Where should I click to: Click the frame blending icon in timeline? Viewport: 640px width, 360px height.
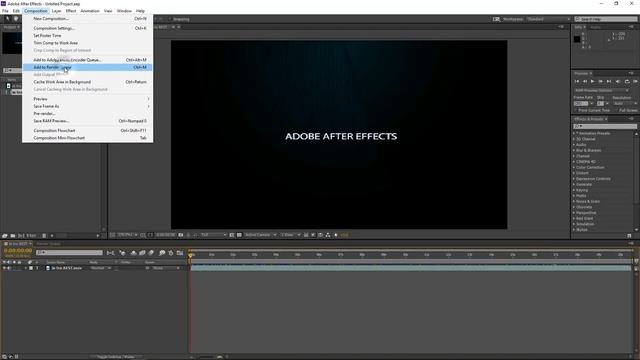tap(142, 253)
